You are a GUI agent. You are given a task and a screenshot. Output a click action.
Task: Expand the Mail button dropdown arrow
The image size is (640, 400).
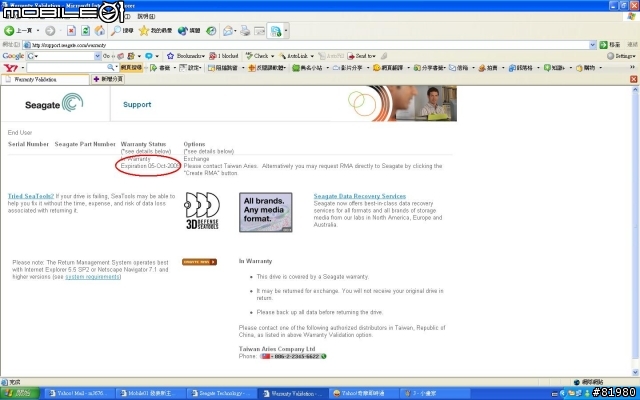pos(235,31)
